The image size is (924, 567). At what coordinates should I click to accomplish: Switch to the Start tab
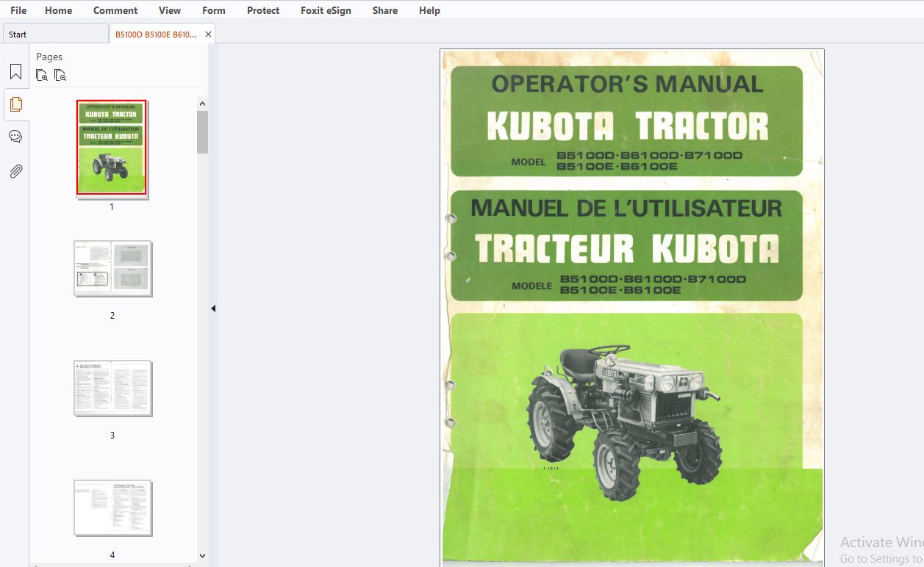click(x=56, y=34)
